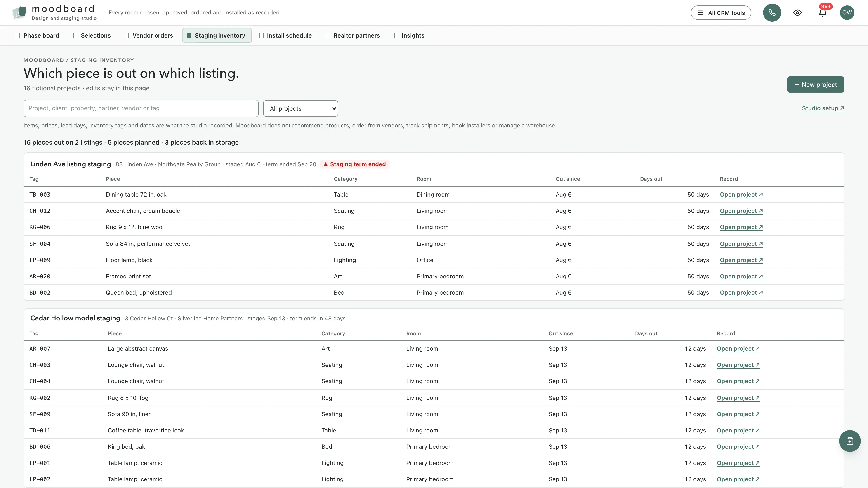Follow the Studio setup link
The width and height of the screenshot is (868, 488).
click(x=823, y=108)
